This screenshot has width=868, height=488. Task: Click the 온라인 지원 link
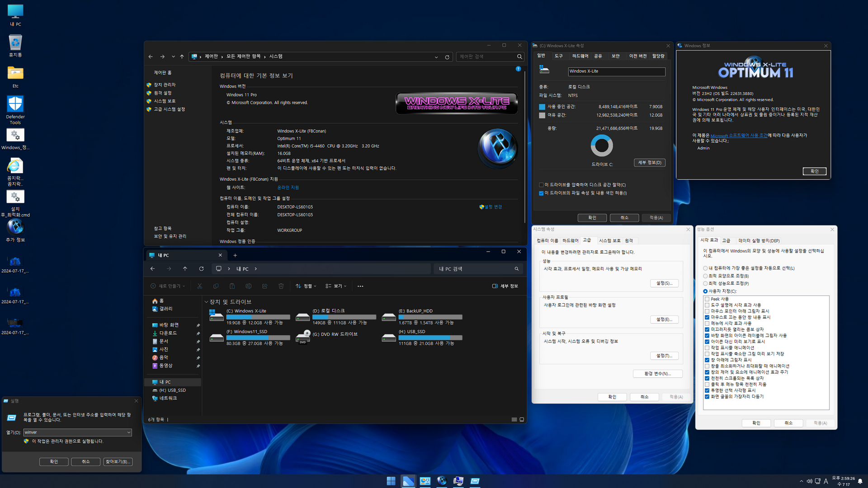(288, 188)
